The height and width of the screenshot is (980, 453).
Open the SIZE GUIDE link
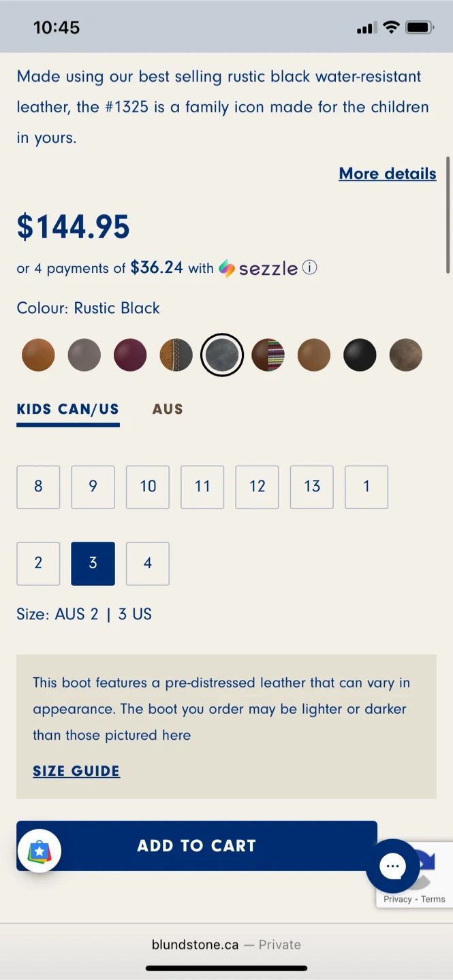tap(76, 771)
